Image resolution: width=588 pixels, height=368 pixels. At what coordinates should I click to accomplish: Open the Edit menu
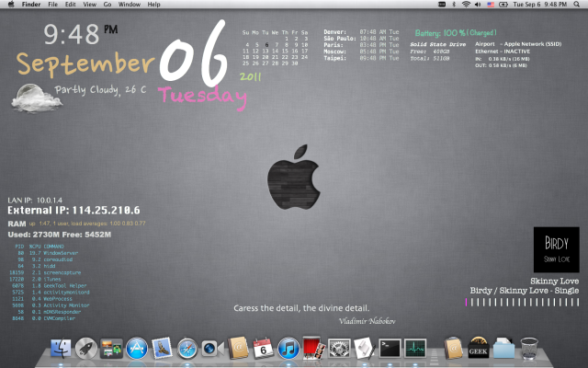pos(70,5)
